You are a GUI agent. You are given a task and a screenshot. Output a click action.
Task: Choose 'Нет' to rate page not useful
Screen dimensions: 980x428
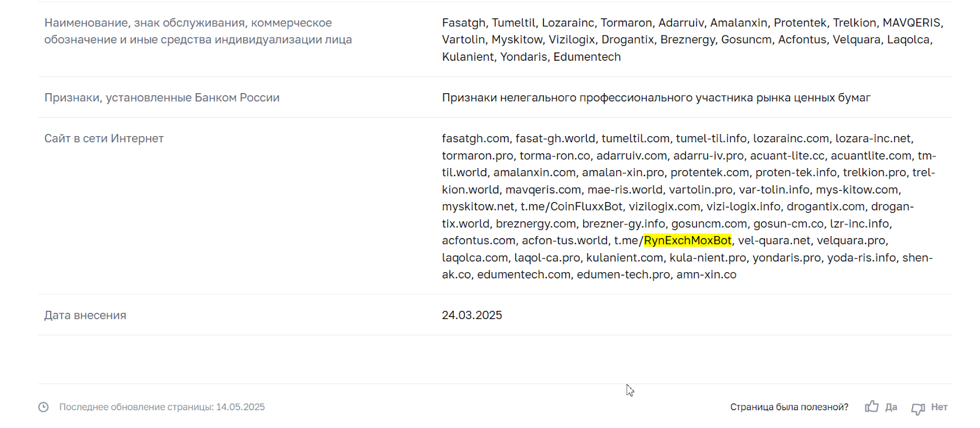pyautogui.click(x=939, y=407)
